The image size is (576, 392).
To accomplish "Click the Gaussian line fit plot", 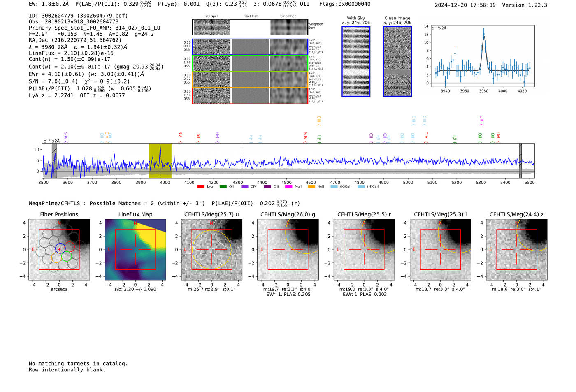I will 483,56.
